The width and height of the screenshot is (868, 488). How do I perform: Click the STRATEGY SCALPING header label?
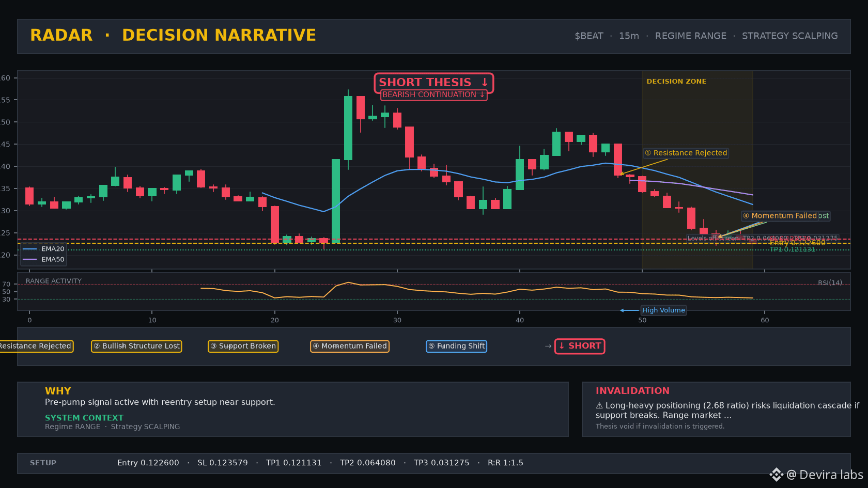[x=789, y=36]
